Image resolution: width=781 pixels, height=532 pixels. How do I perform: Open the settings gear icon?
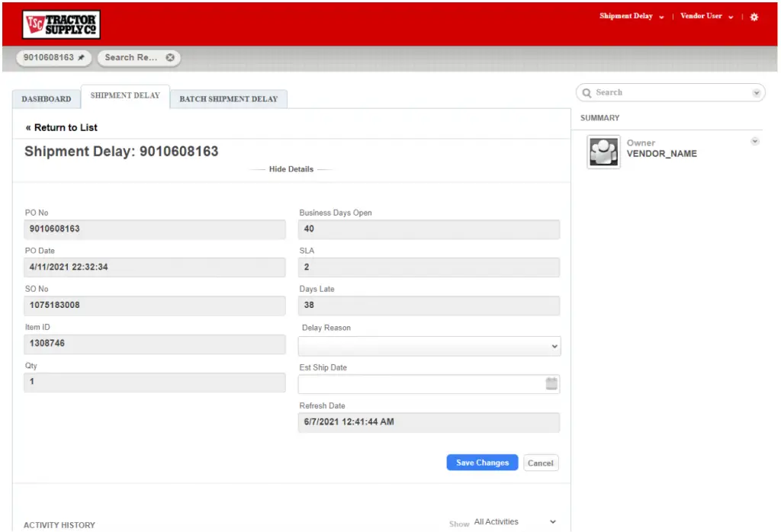[754, 17]
